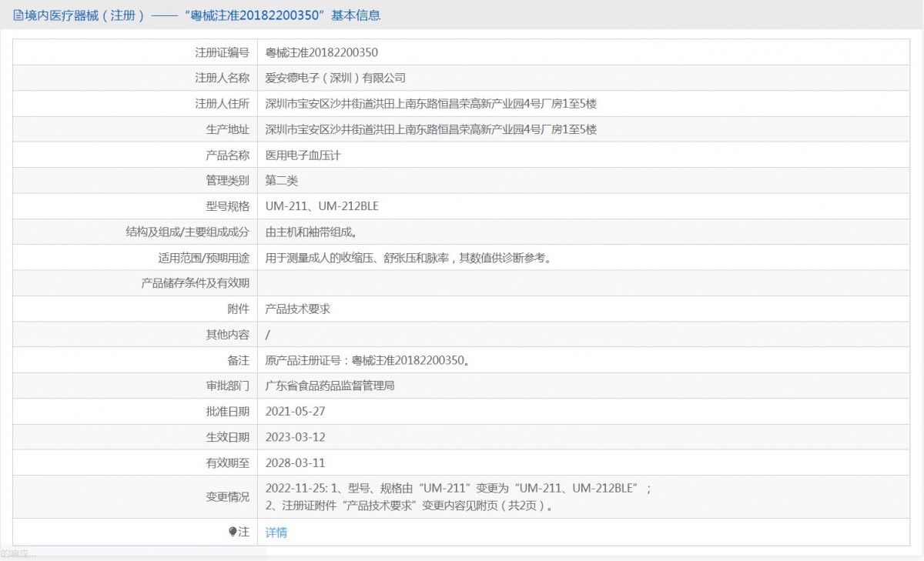Viewport: 924px width, 561px height.
Task: Click the 变更情况 label
Action: (228, 497)
